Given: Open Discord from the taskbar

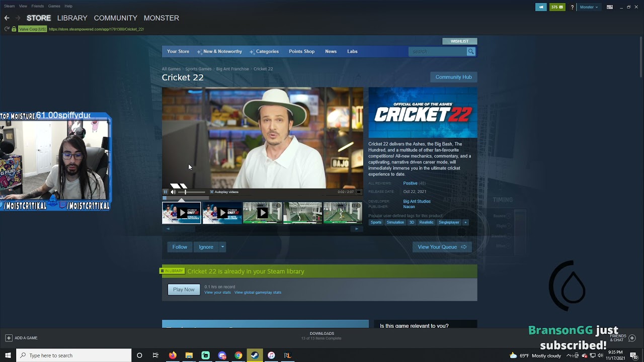Looking at the screenshot, I should coord(222,355).
